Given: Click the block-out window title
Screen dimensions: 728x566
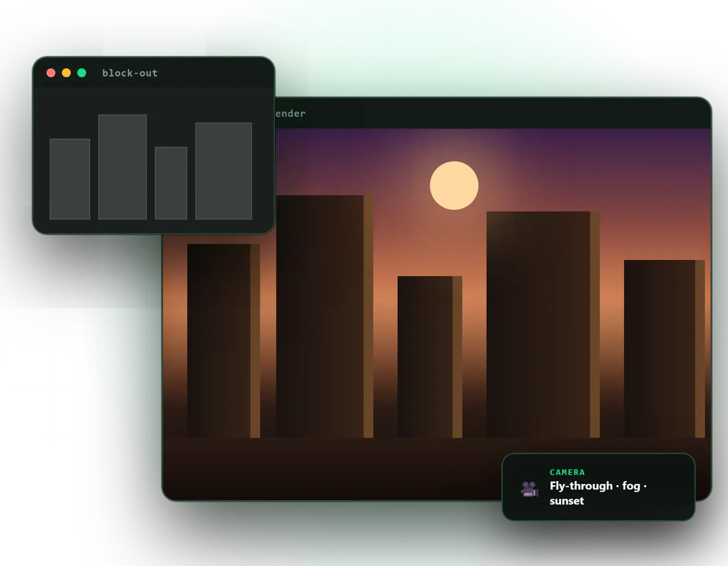Looking at the screenshot, I should coord(130,73).
